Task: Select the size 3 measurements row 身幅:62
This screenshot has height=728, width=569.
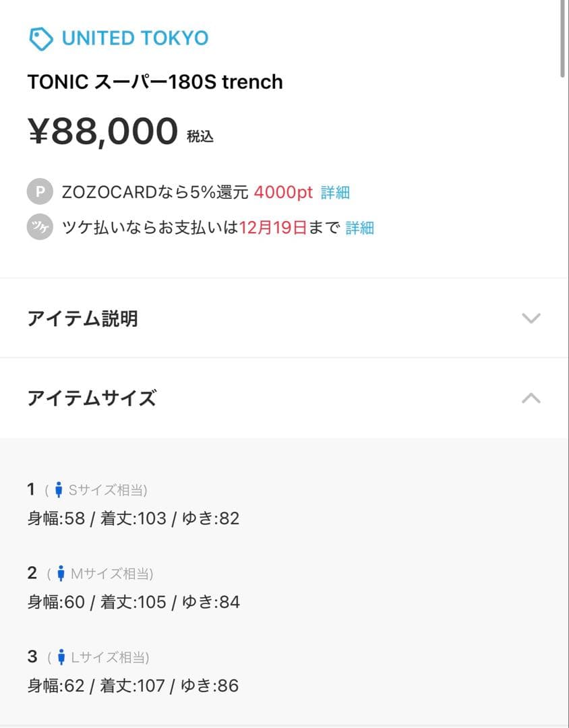Action: click(133, 686)
